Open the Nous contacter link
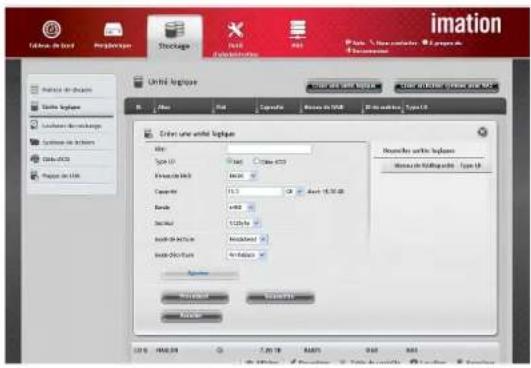The height and width of the screenshot is (368, 531). (x=394, y=43)
